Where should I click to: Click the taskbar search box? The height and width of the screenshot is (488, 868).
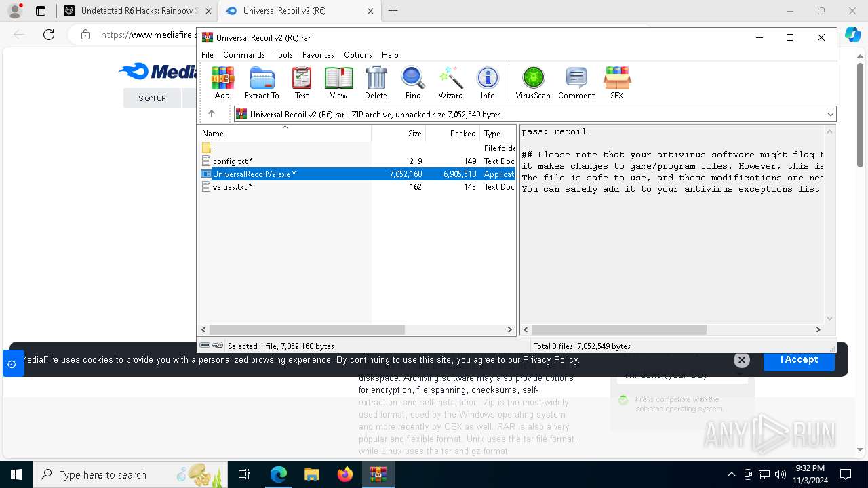(x=130, y=474)
